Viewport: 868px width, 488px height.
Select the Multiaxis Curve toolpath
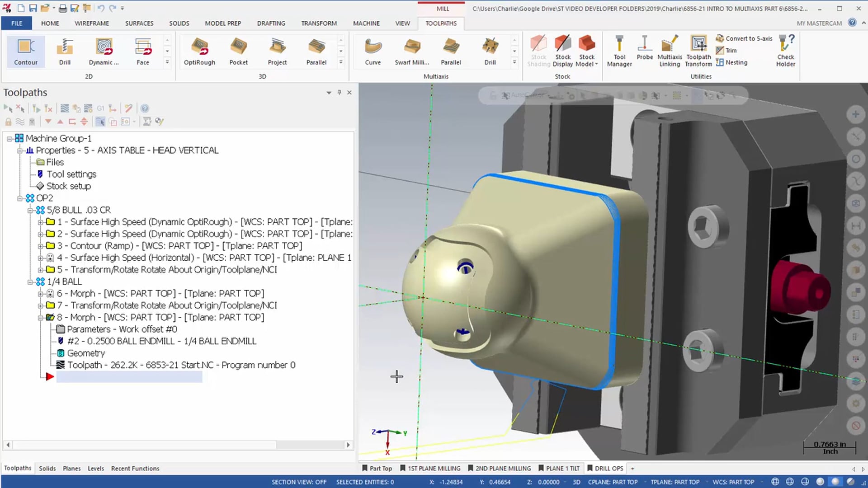tap(373, 52)
